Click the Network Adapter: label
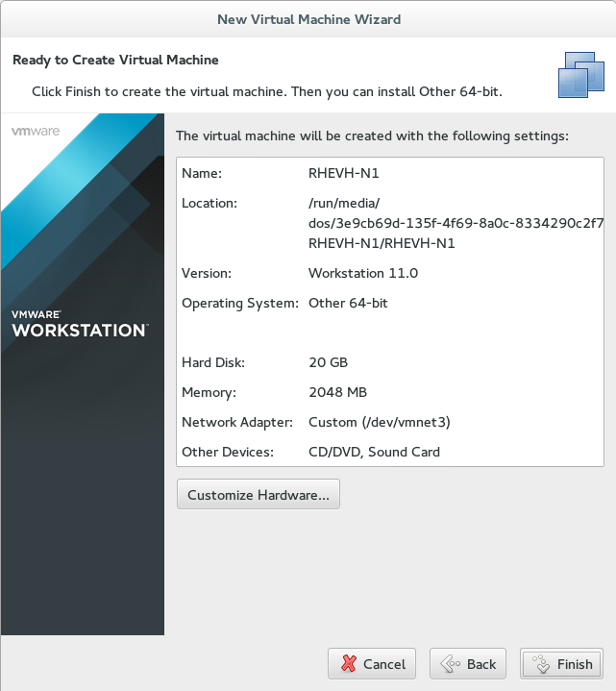 [237, 422]
